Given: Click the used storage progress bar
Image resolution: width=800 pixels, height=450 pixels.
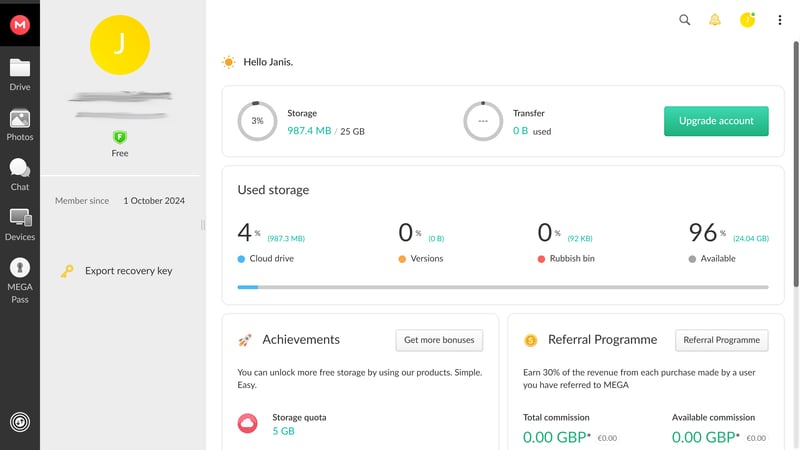Looking at the screenshot, I should click(x=502, y=287).
